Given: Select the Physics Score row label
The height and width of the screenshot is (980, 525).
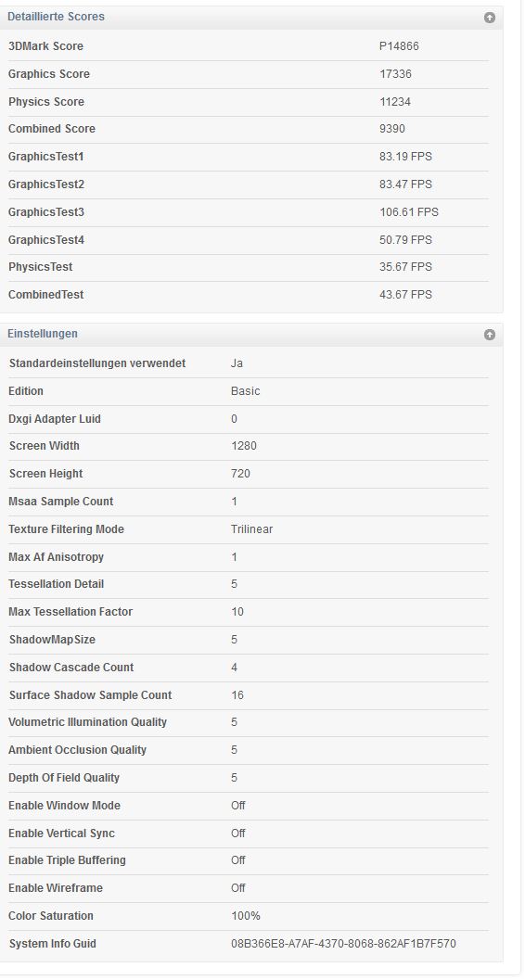Looking at the screenshot, I should tap(46, 102).
